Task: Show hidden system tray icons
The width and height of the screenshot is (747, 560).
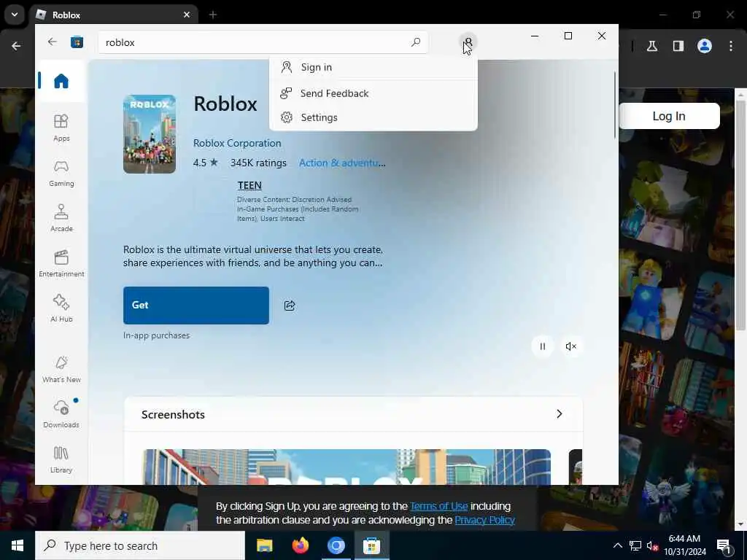Action: pos(617,545)
